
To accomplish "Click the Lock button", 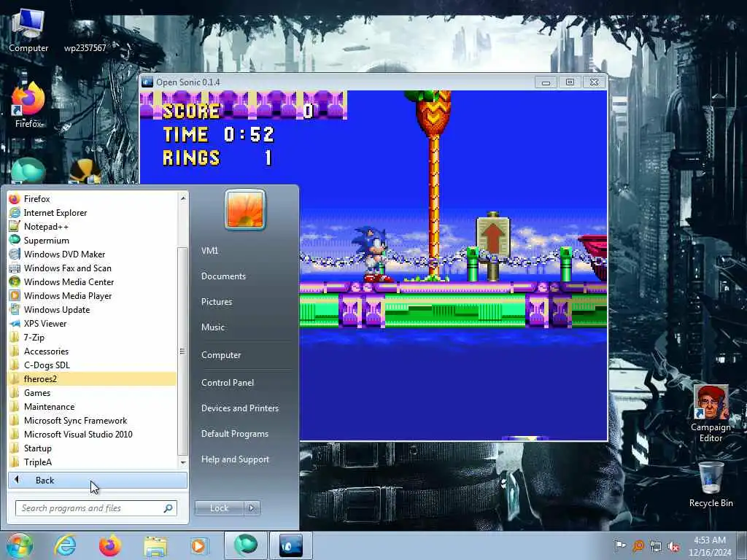I will 219,508.
